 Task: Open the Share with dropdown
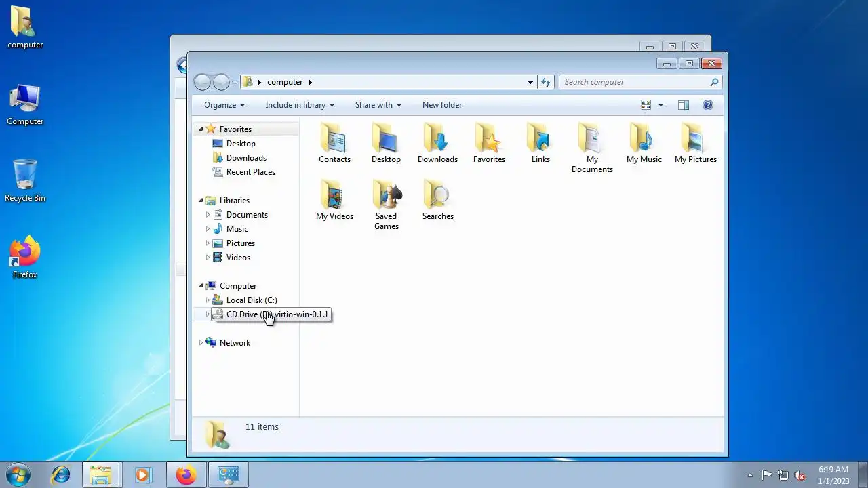pos(378,105)
